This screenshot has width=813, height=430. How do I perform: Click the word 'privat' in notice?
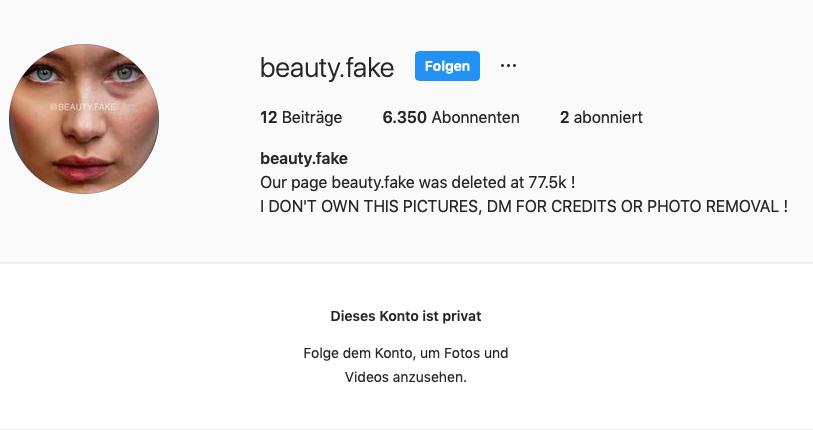click(x=463, y=316)
